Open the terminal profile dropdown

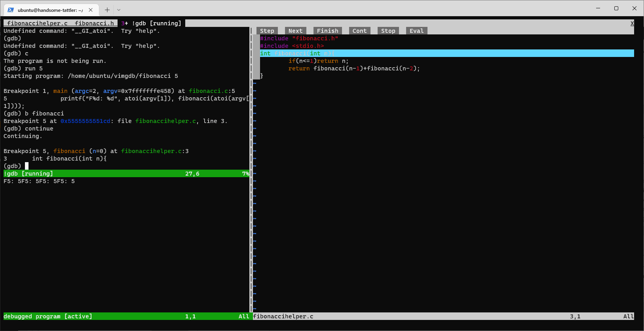coord(119,10)
